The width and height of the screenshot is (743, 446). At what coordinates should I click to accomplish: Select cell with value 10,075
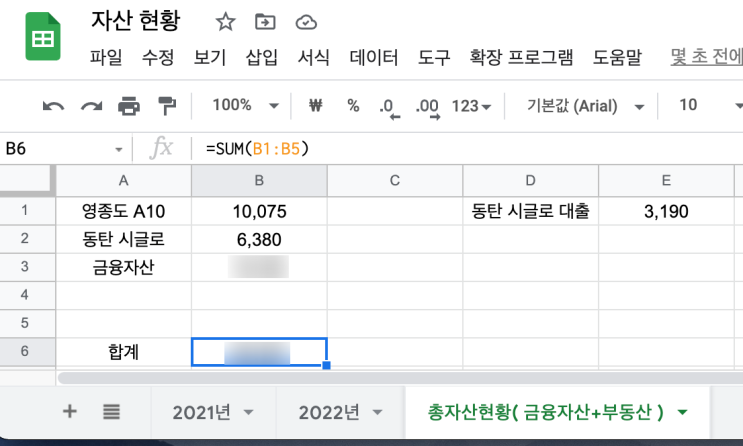coord(259,211)
